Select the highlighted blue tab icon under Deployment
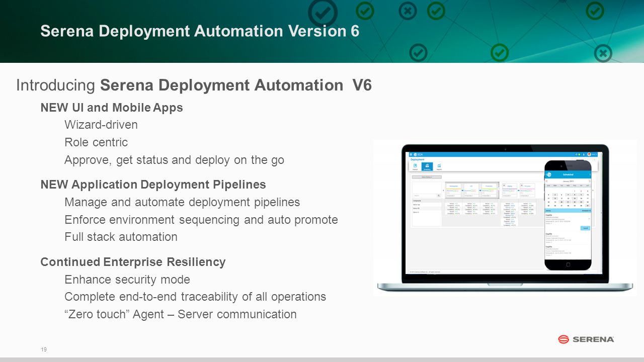Screen dimensions: 644x362 [427, 166]
